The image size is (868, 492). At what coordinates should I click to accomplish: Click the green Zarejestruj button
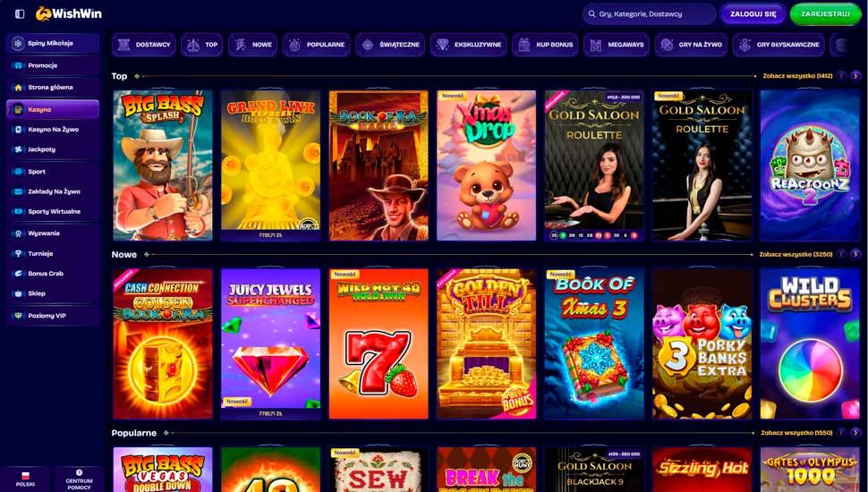(x=825, y=14)
